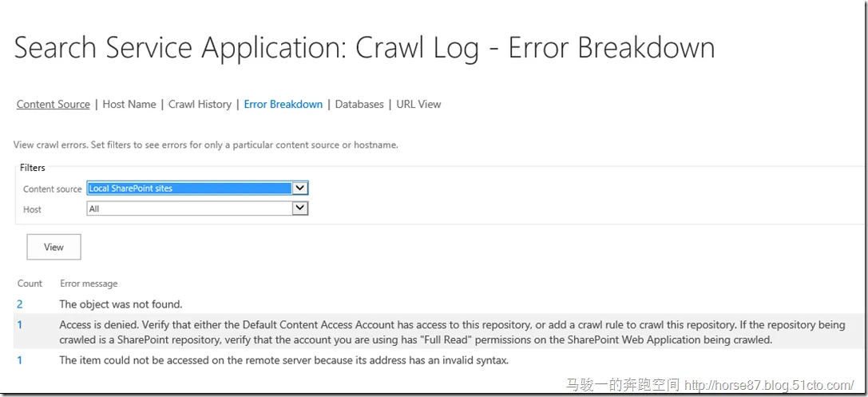The height and width of the screenshot is (397, 868).
Task: Click the horse87.blog.51cto.com watermark URL
Action: coord(770,385)
